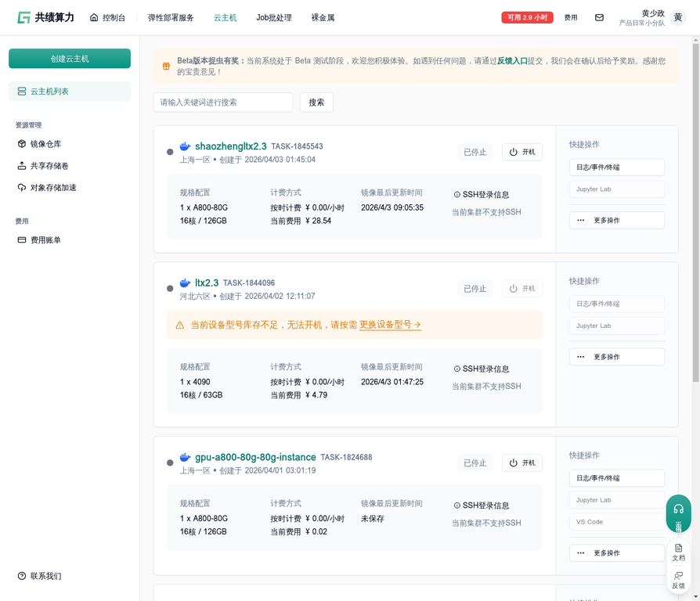
Task: Open 共享存储卷 in the sidebar
Action: pos(49,166)
